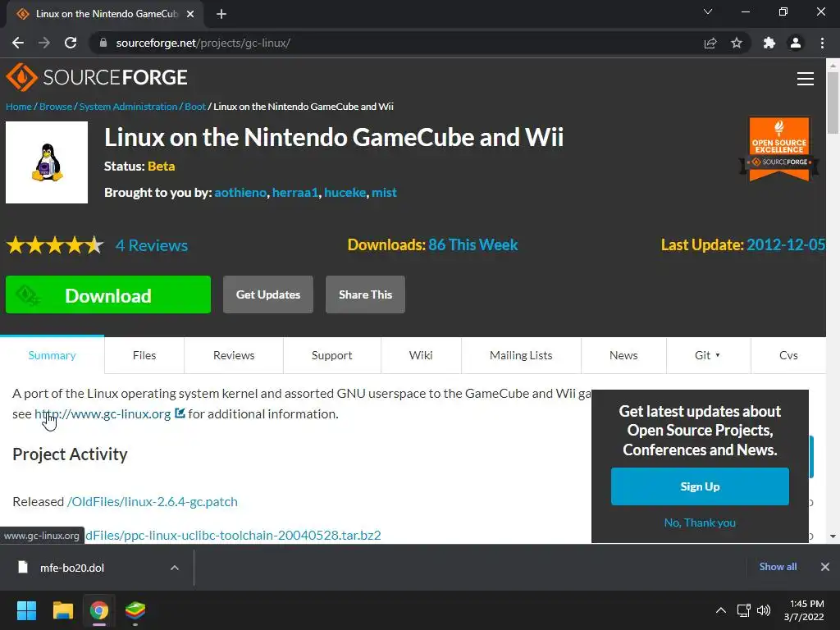Click the Home breadcrumb link
Screen dimensions: 840x630
pyautogui.click(x=19, y=107)
